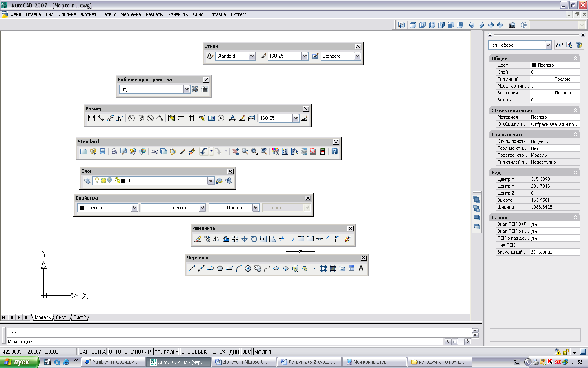Select the Revision Cloud tool

point(257,269)
